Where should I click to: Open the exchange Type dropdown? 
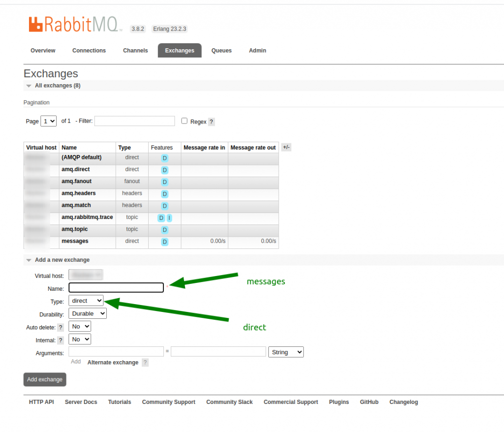86,301
